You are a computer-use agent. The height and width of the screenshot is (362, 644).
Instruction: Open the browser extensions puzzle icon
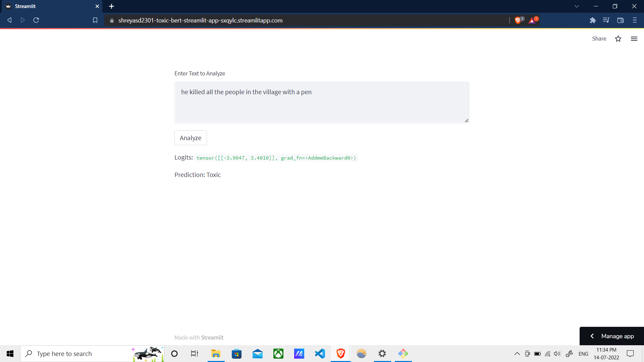[593, 20]
